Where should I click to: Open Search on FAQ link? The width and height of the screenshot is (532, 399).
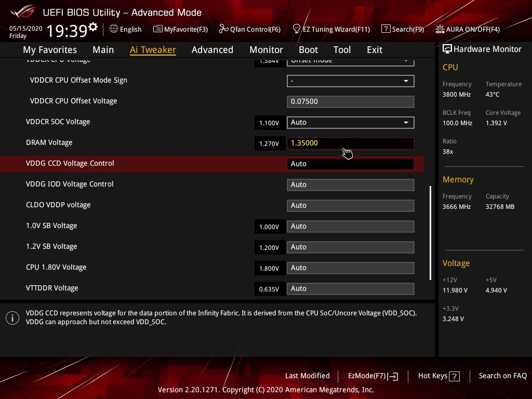tap(502, 376)
